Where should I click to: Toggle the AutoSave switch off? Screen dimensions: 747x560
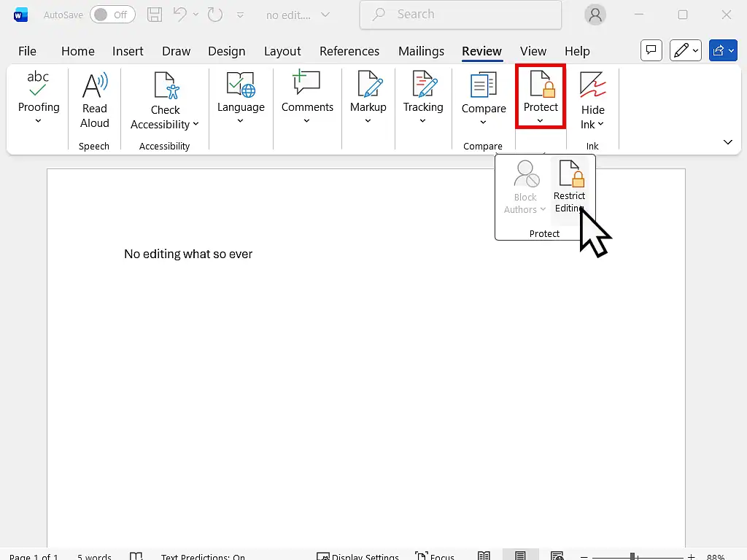[x=112, y=14]
